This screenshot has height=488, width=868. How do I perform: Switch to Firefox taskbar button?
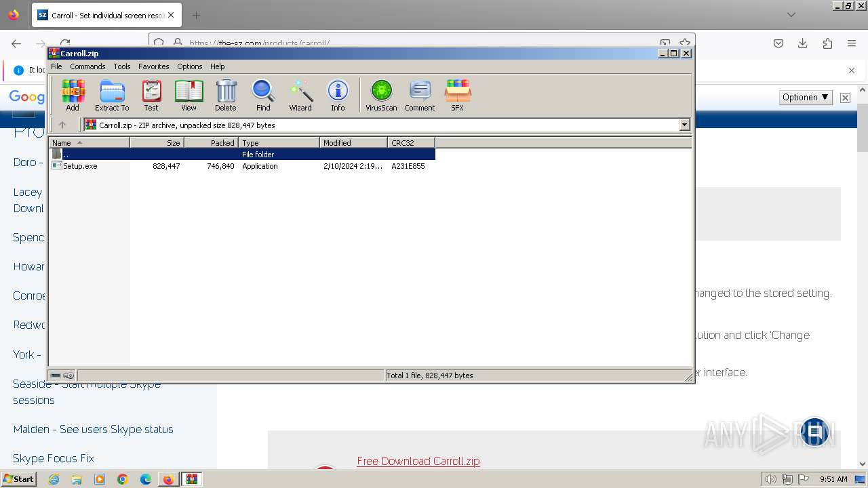[x=168, y=479]
